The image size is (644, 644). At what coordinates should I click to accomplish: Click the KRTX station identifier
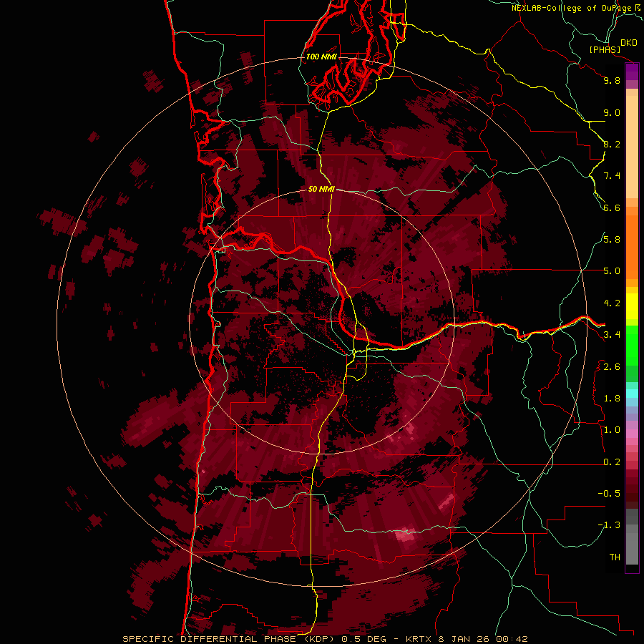[419, 639]
